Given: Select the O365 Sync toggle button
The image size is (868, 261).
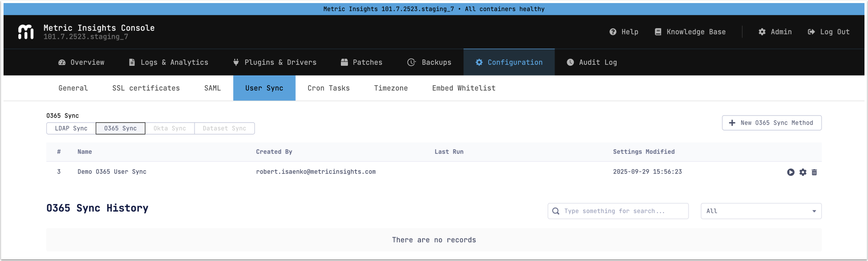Looking at the screenshot, I should pyautogui.click(x=120, y=128).
